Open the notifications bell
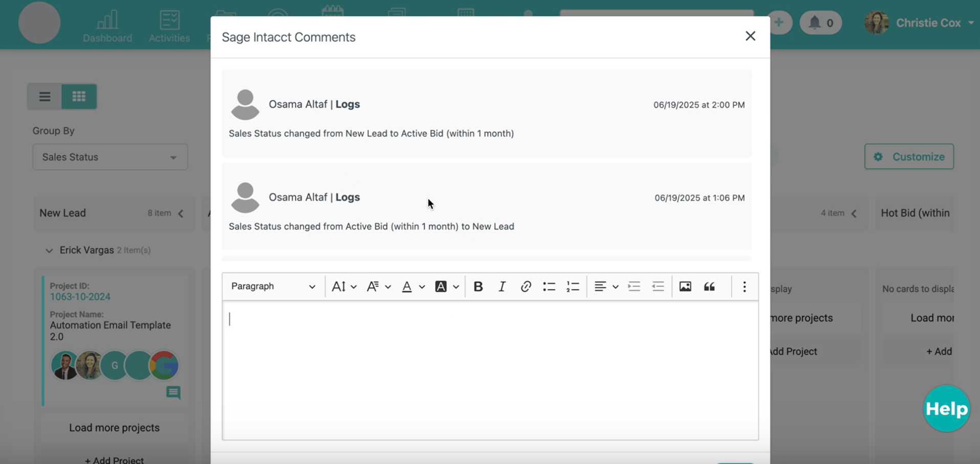Screen dimensions: 980x464 coord(820,23)
